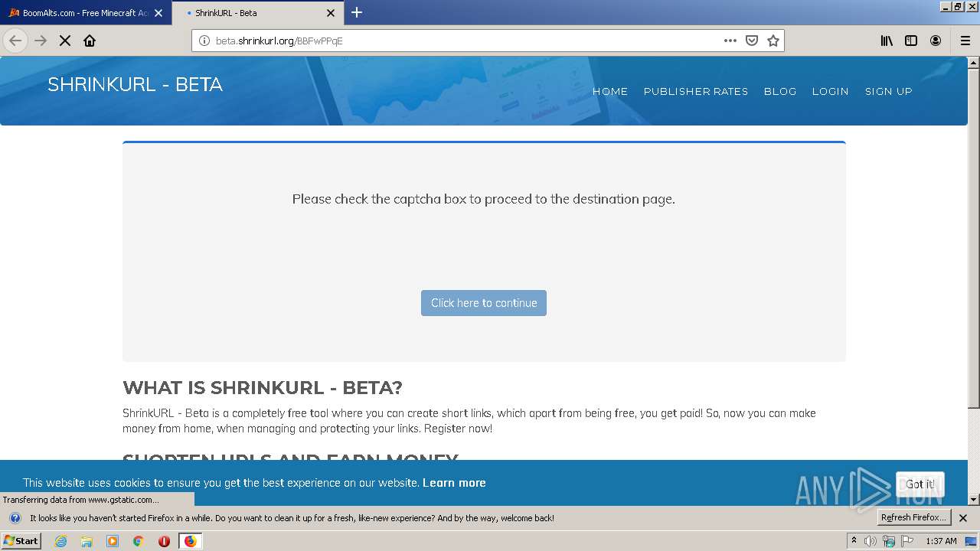This screenshot has width=980, height=551.
Task: Launch Chrome from the taskbar
Action: [x=139, y=541]
